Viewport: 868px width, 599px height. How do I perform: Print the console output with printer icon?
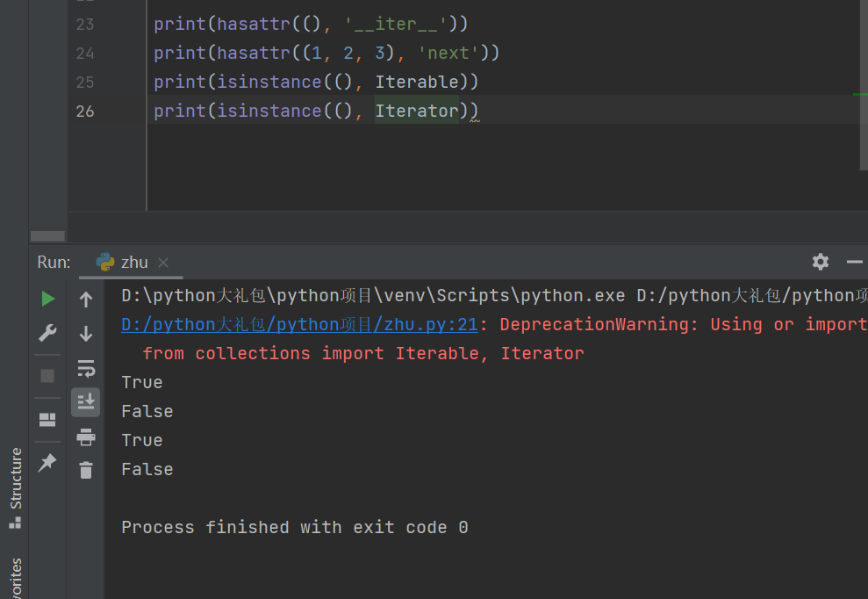tap(86, 437)
